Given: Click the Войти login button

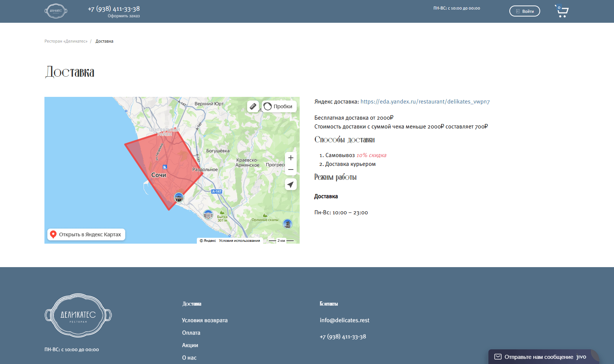Looking at the screenshot, I should coord(525,11).
